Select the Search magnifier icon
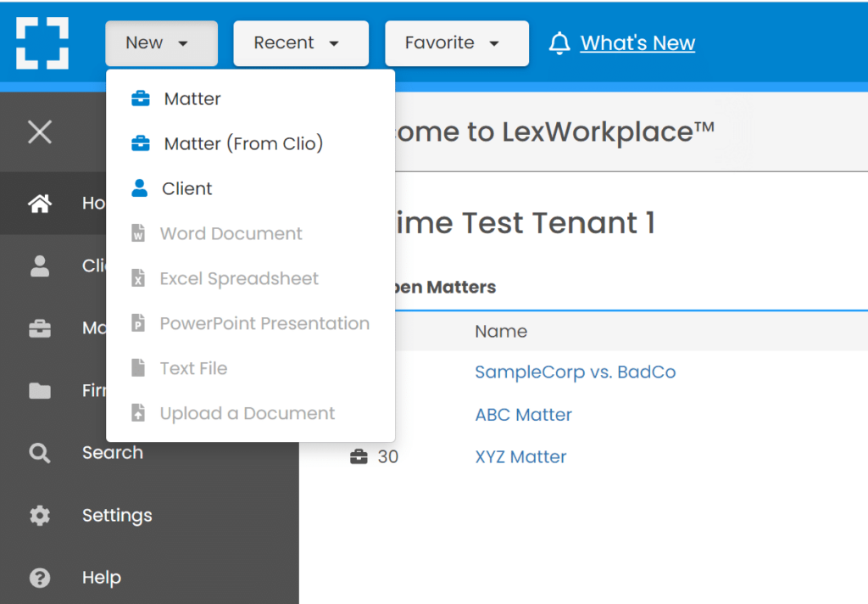The width and height of the screenshot is (868, 604). coord(39,452)
